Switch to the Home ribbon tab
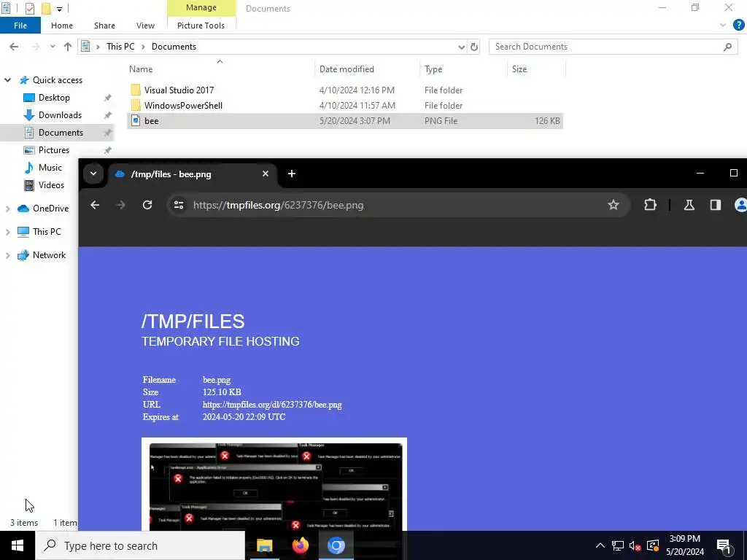747x560 pixels. click(62, 26)
